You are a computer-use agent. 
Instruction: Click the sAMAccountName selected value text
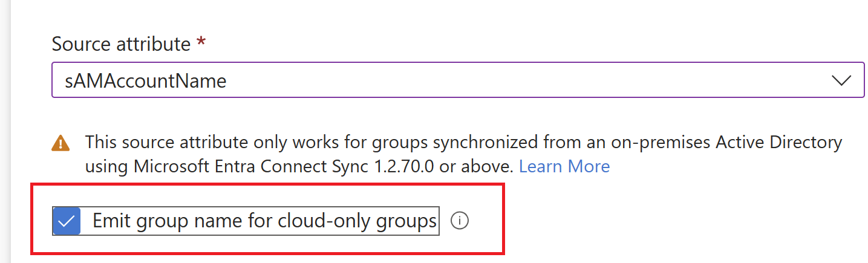click(145, 81)
